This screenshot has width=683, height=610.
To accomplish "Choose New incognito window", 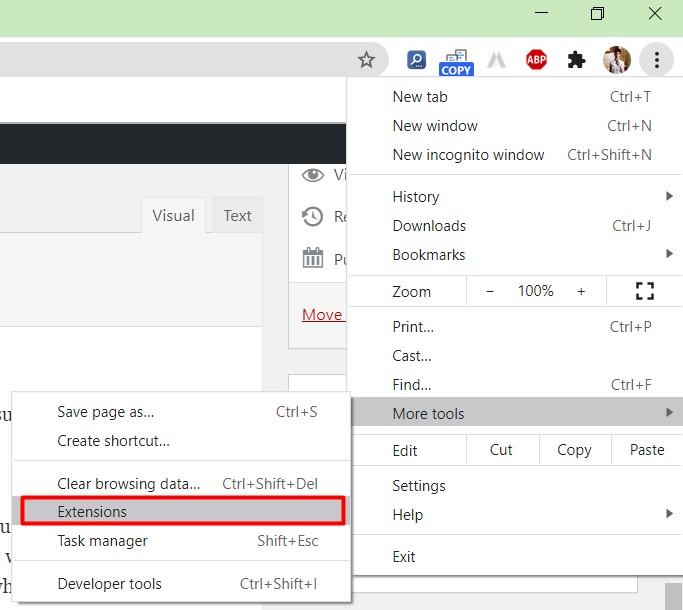I will 468,155.
